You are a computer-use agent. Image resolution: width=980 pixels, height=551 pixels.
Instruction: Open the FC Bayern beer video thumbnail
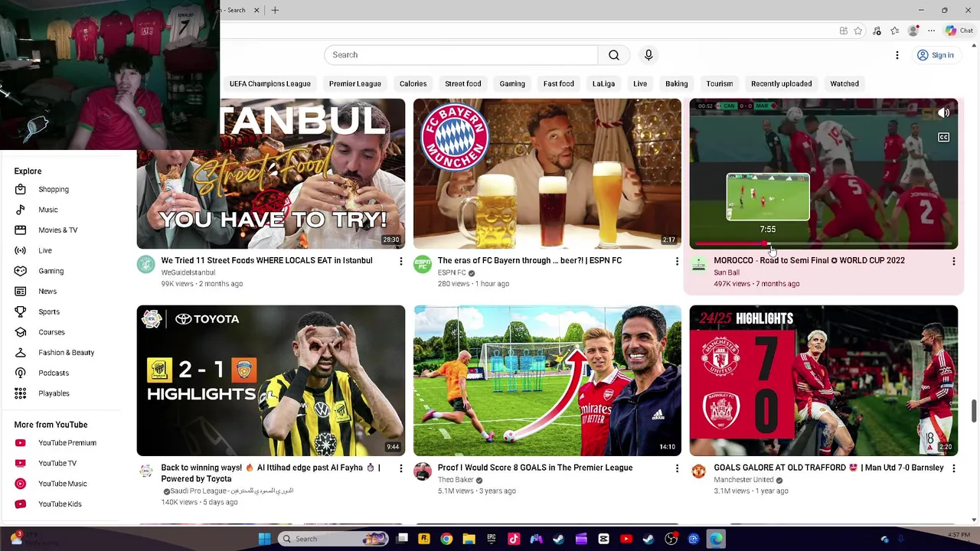547,174
